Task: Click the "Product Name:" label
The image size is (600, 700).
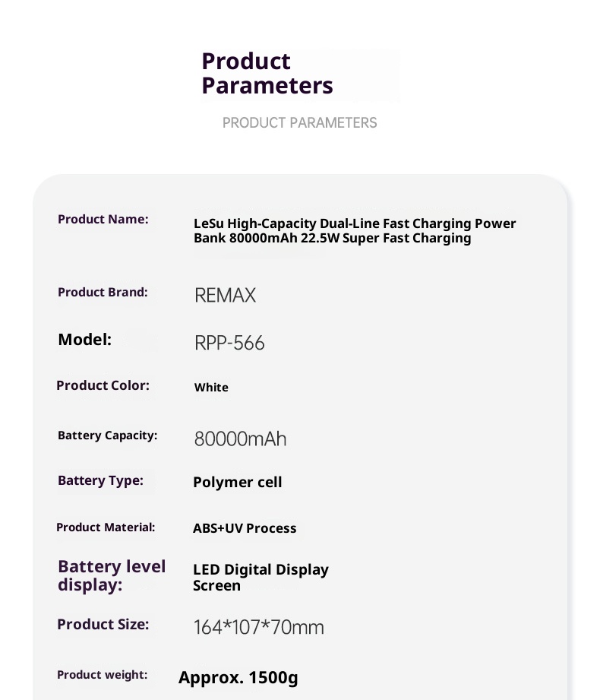Action: coord(103,220)
